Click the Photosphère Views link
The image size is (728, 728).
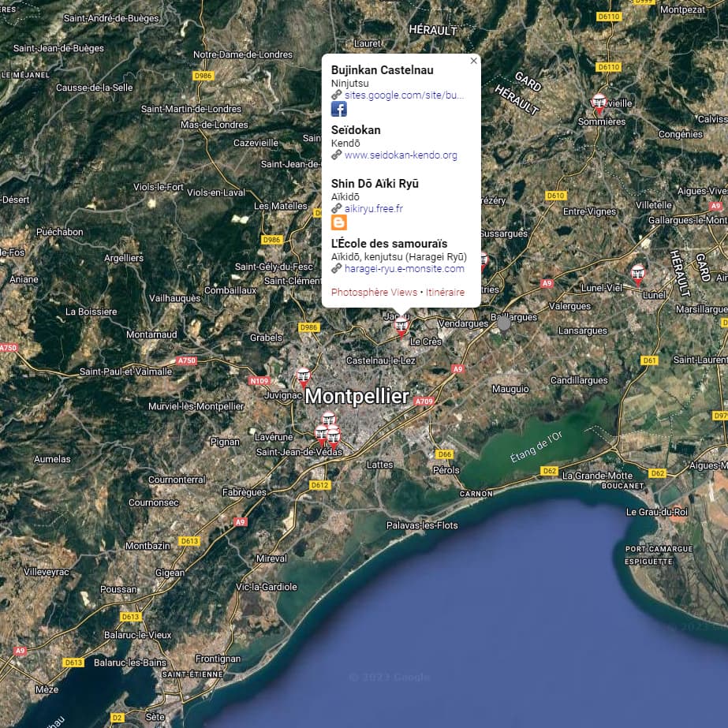375,292
